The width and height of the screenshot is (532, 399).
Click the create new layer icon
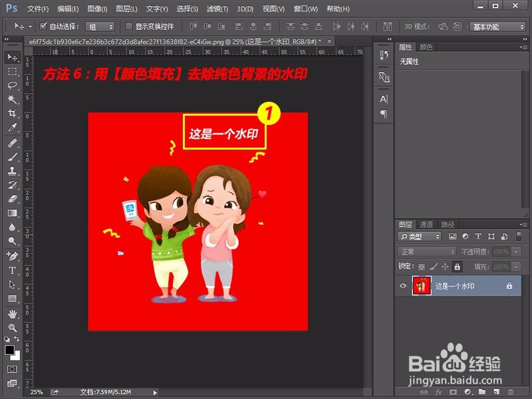pos(496,392)
